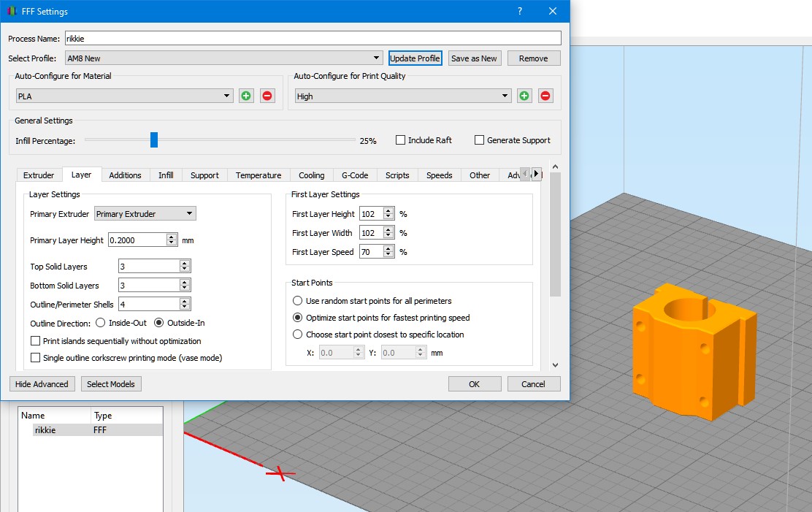Remove the High print quality preset
Viewport: 812px width, 512px height.
click(545, 95)
